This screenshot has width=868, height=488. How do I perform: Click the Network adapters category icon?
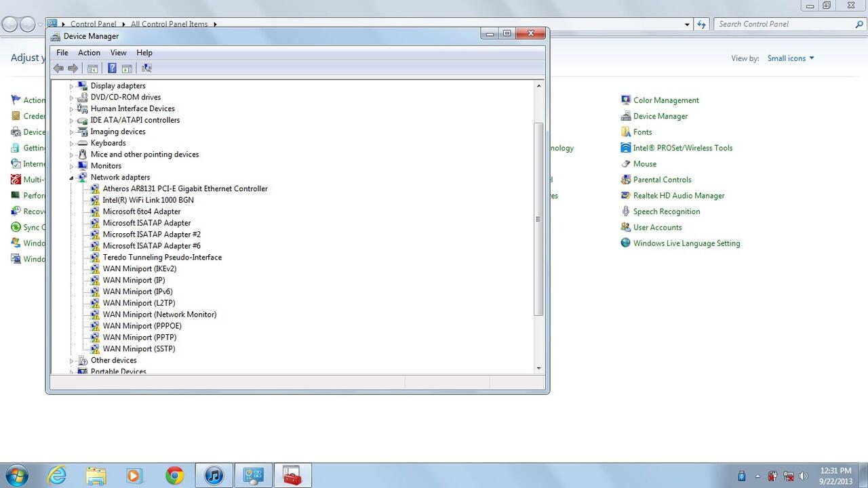tap(82, 178)
